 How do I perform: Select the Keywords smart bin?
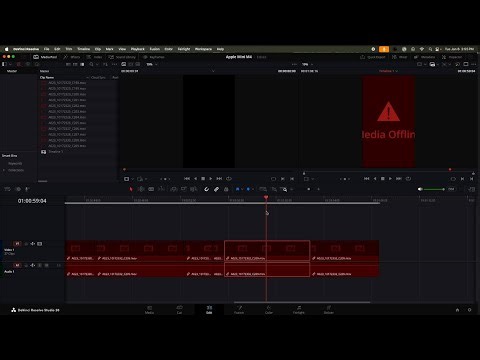pyautogui.click(x=15, y=163)
